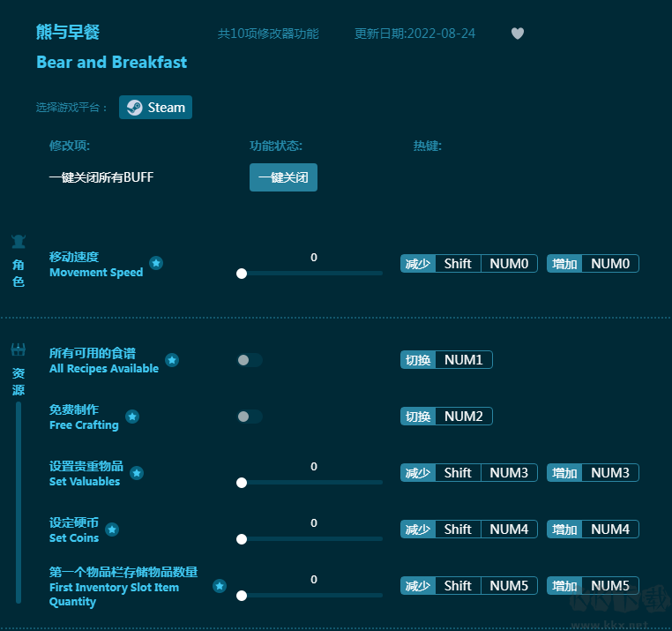Click the star icon beside Set Valuables
Image resolution: width=672 pixels, height=631 pixels.
point(137,473)
